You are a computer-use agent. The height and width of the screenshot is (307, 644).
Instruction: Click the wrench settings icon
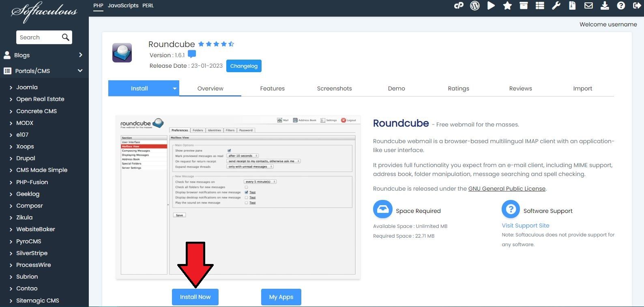(x=556, y=6)
